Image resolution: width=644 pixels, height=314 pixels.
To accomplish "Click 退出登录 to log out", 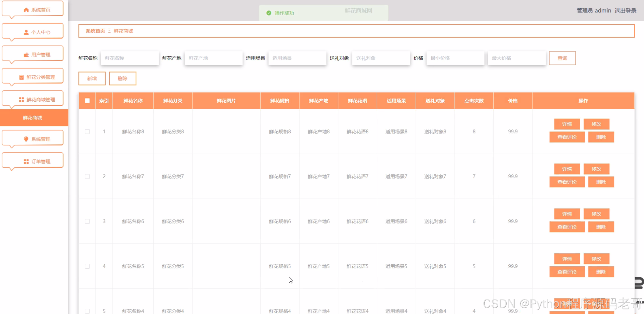I will click(625, 11).
